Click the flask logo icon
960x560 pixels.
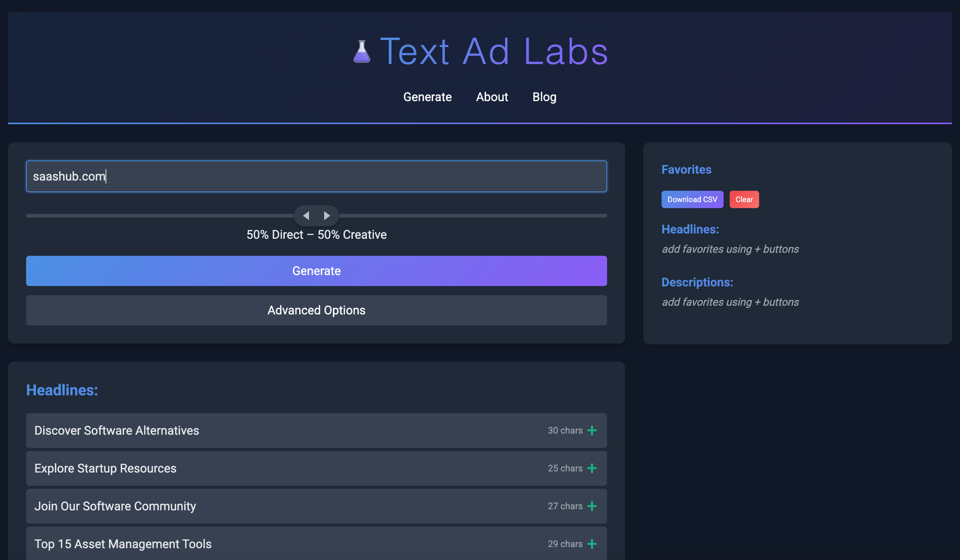362,51
